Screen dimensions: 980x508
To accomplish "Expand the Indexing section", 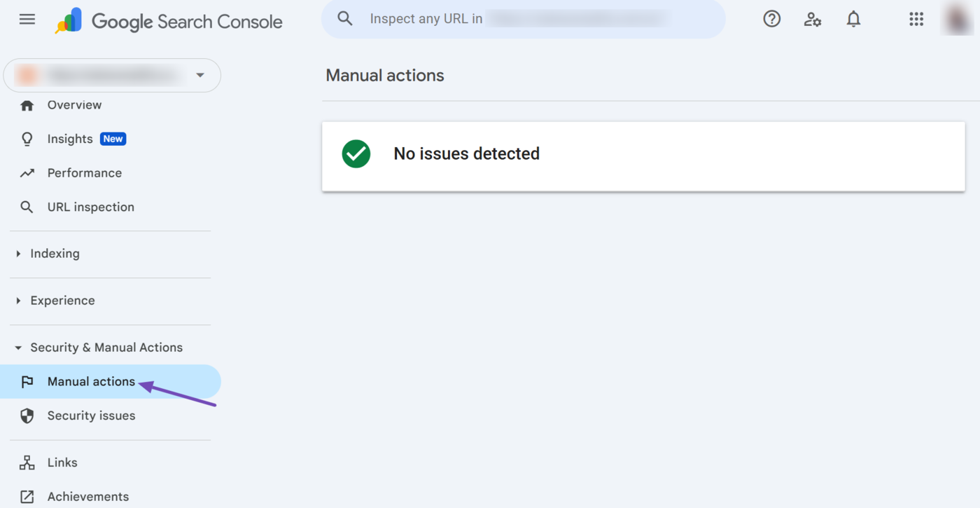I will pyautogui.click(x=55, y=254).
